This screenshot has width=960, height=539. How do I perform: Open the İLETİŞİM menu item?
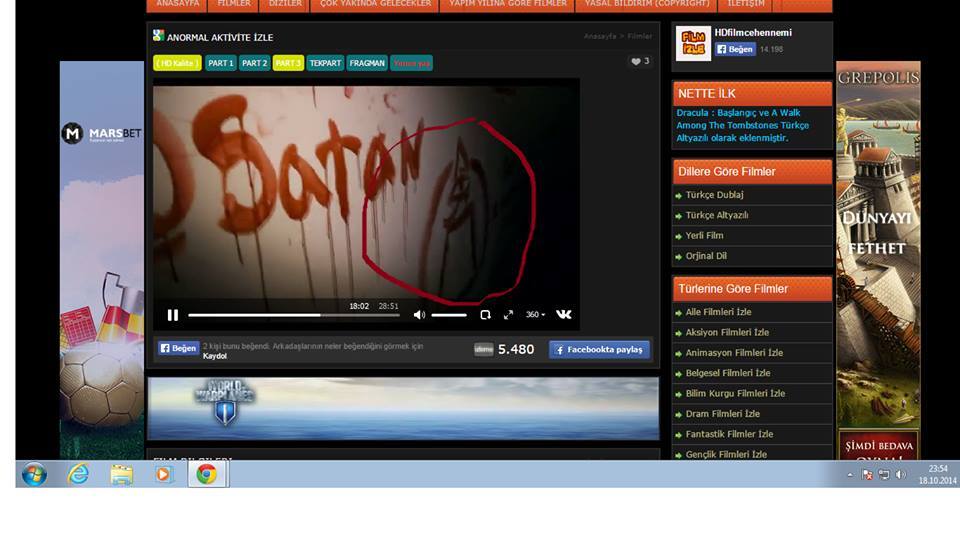coord(746,4)
